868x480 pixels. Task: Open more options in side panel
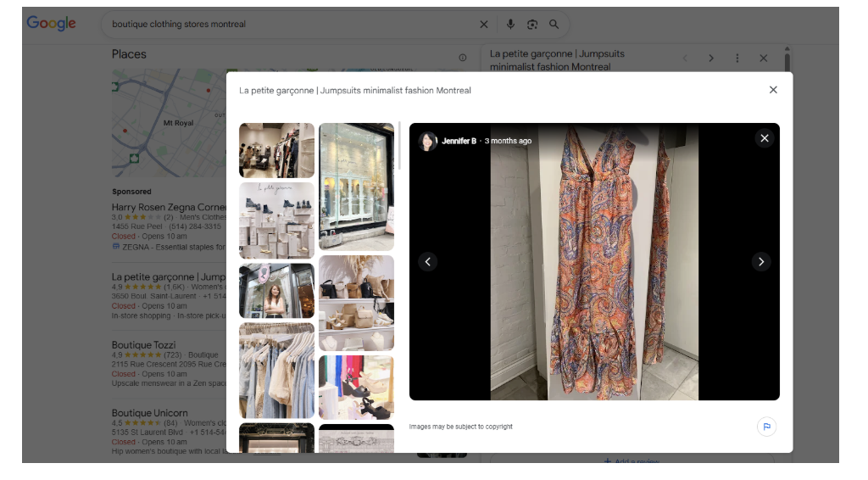tap(737, 59)
